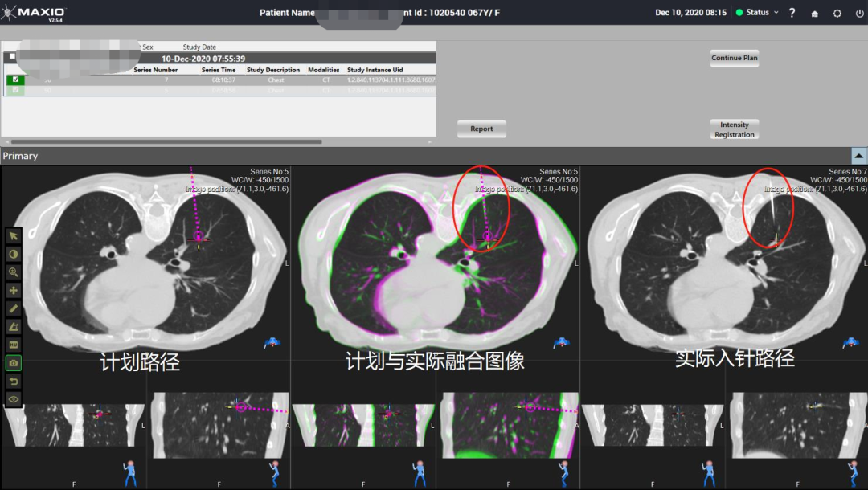Click the series list scroll-left arrow
This screenshot has width=868, height=490.
coord(6,142)
